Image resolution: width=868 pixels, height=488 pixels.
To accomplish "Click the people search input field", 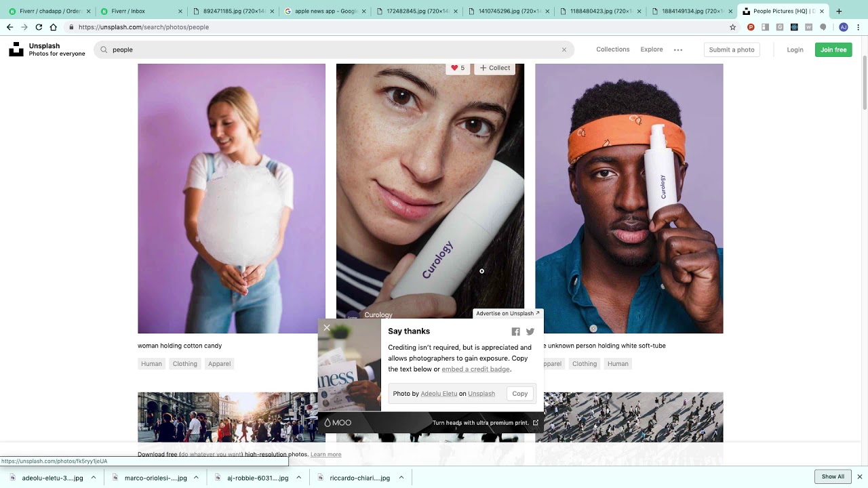I will click(x=334, y=49).
